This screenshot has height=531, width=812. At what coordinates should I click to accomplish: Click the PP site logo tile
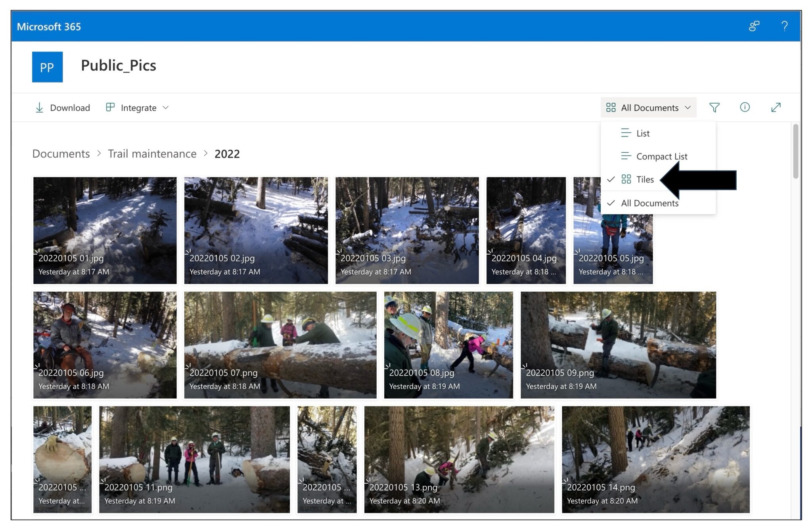point(47,67)
